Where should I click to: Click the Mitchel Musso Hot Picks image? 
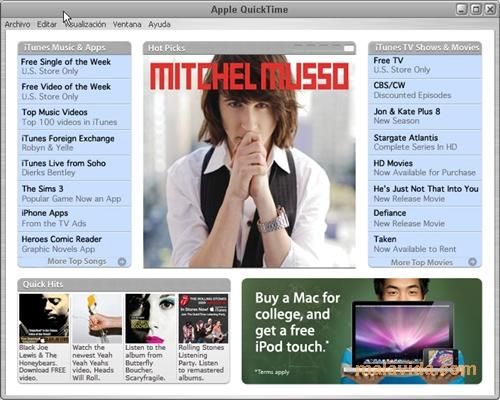click(250, 161)
